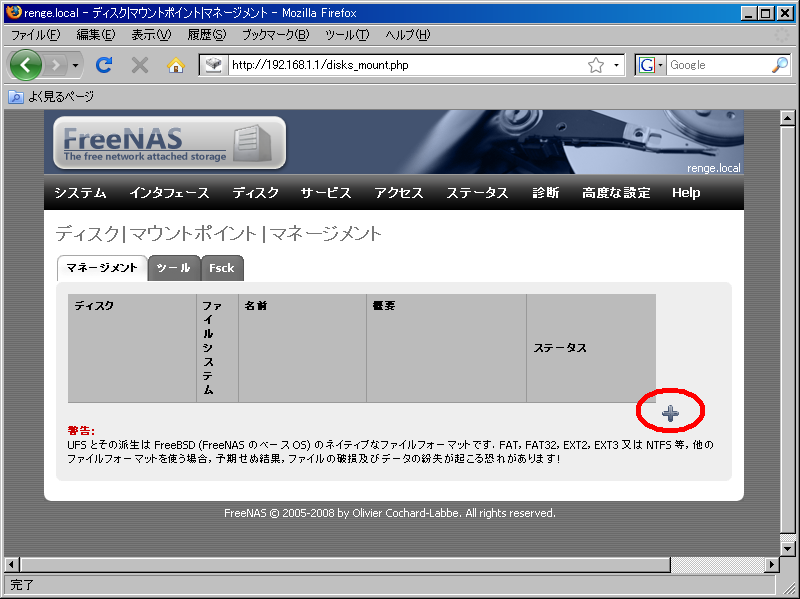Click the FreeNAS copyright footer text

pos(390,513)
